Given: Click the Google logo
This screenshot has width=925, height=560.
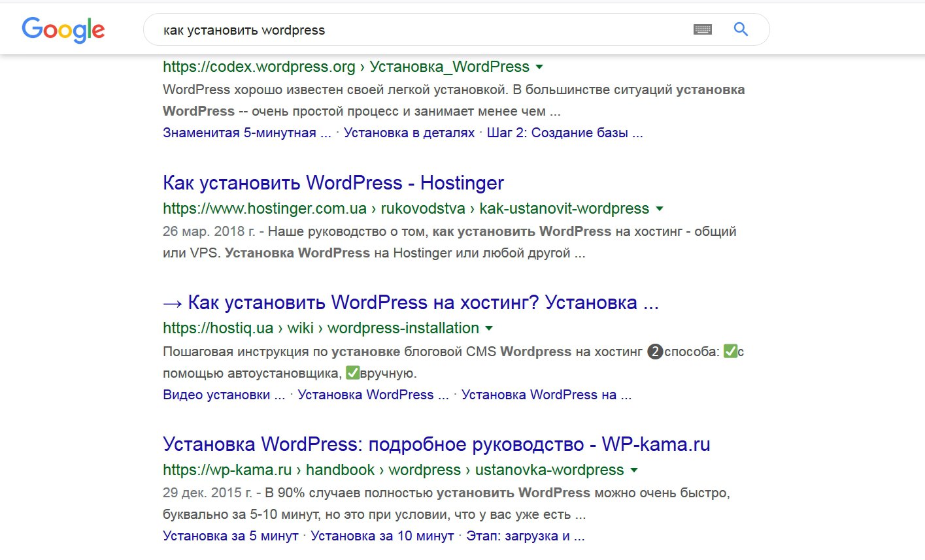Looking at the screenshot, I should point(63,29).
